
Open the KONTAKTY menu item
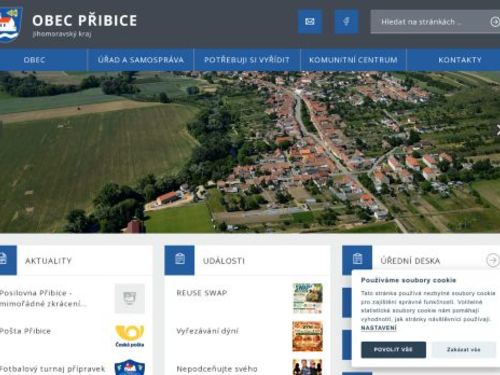pyautogui.click(x=460, y=60)
